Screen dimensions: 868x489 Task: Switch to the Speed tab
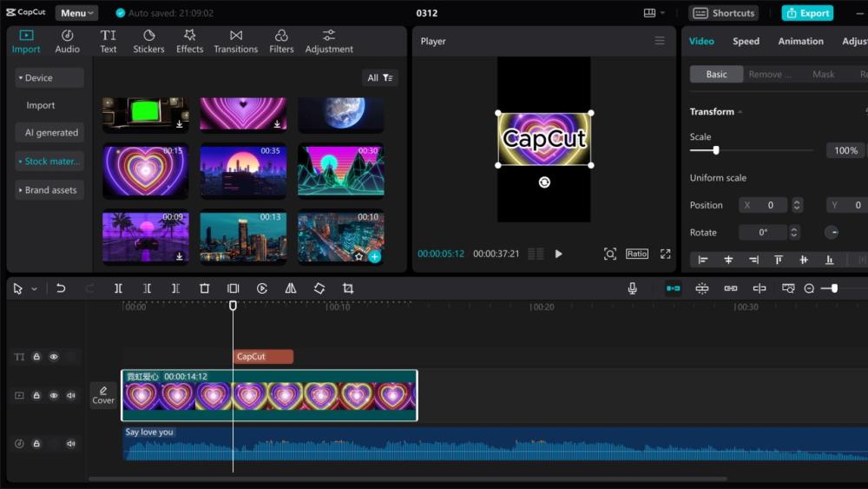pyautogui.click(x=746, y=41)
